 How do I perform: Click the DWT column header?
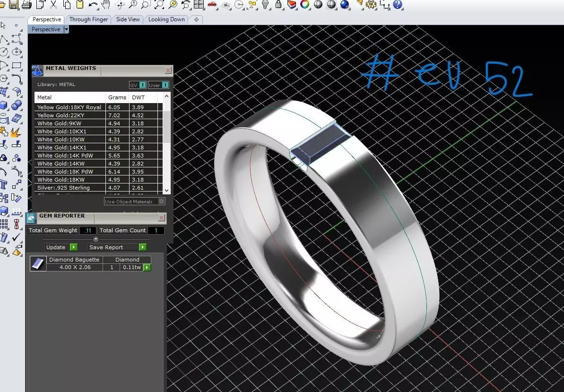[x=143, y=97]
